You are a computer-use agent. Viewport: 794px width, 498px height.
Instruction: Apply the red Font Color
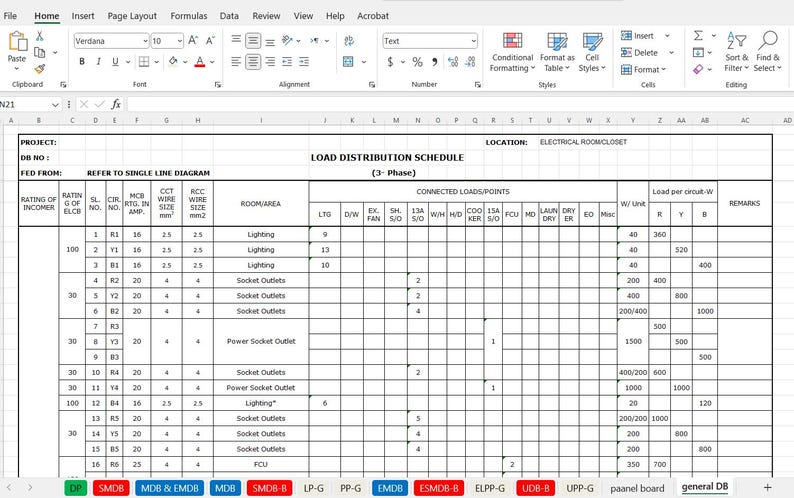coord(200,62)
